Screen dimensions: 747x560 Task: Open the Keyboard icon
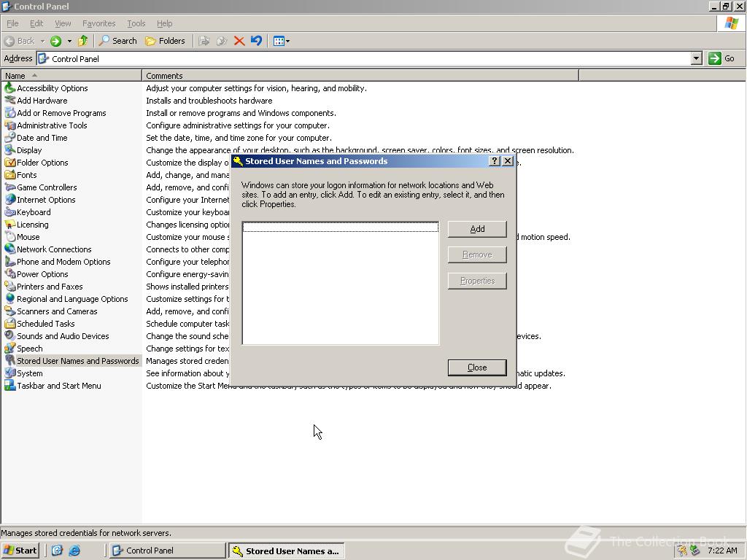coord(10,212)
